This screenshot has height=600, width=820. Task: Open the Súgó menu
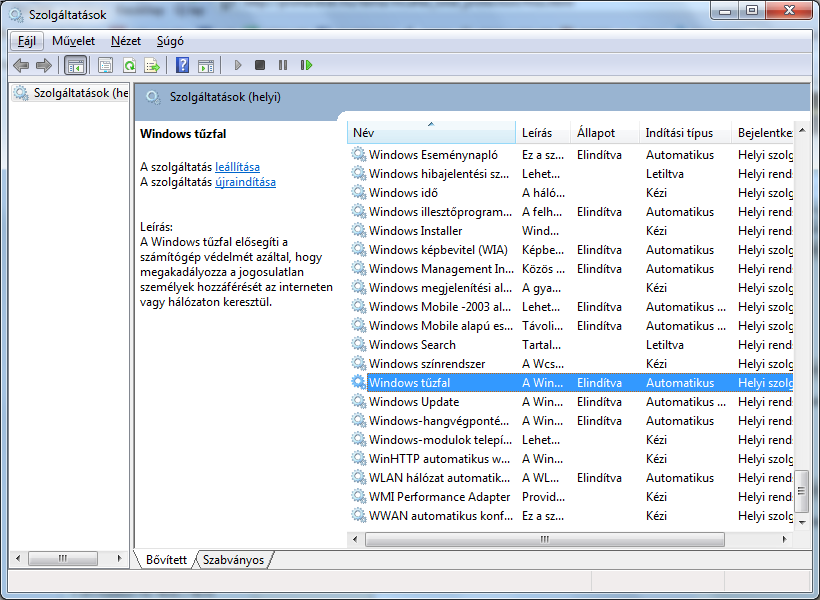click(170, 41)
